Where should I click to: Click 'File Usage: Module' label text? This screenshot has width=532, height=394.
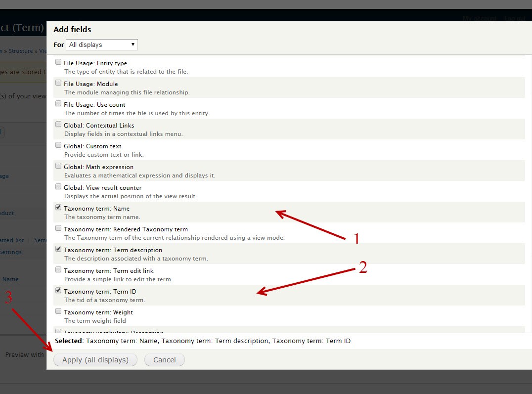(x=91, y=84)
